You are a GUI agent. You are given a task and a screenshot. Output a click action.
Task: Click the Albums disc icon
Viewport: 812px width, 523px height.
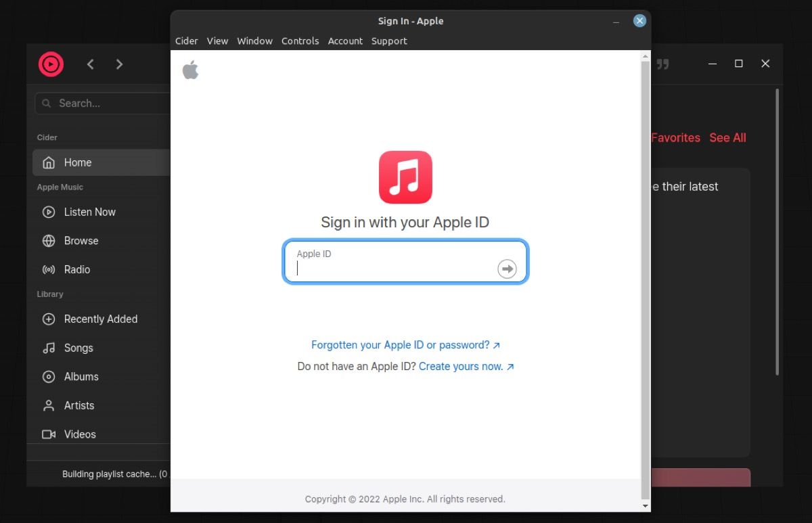[x=49, y=377]
